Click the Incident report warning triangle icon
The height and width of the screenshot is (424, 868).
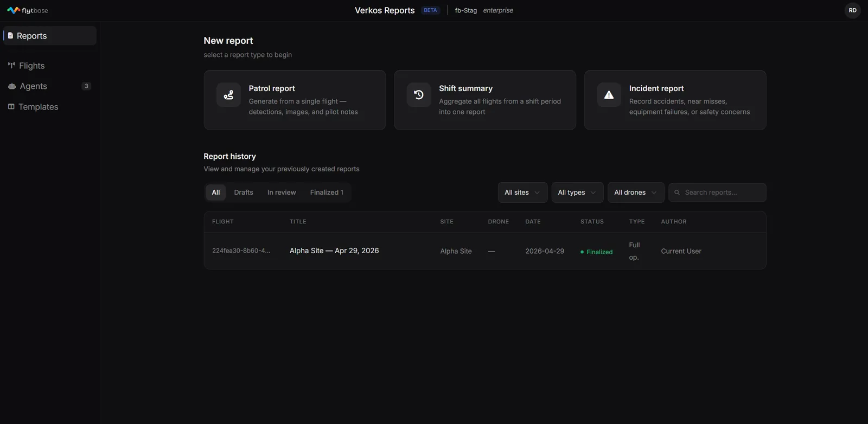click(609, 95)
